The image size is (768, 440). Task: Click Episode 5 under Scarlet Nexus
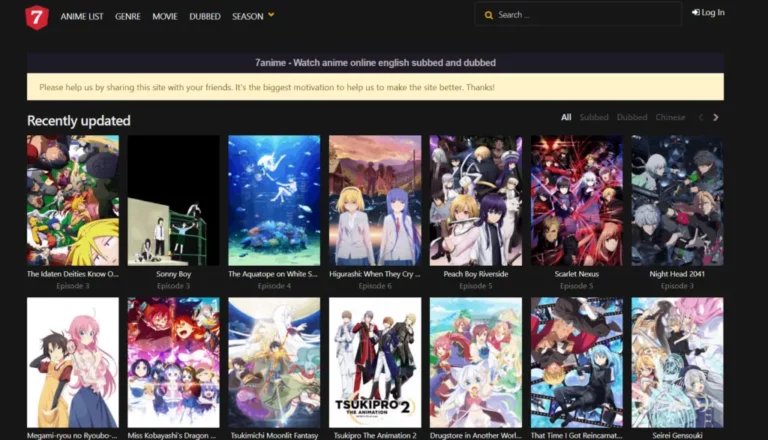576,286
